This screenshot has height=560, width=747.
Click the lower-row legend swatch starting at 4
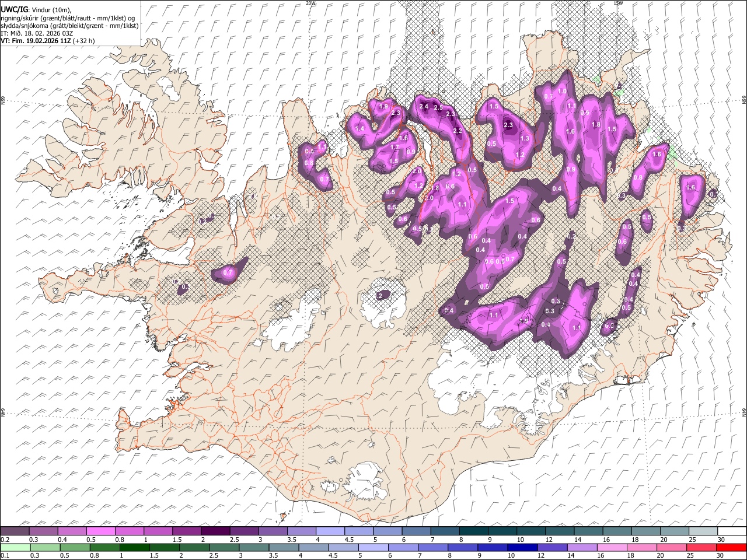coord(313,547)
